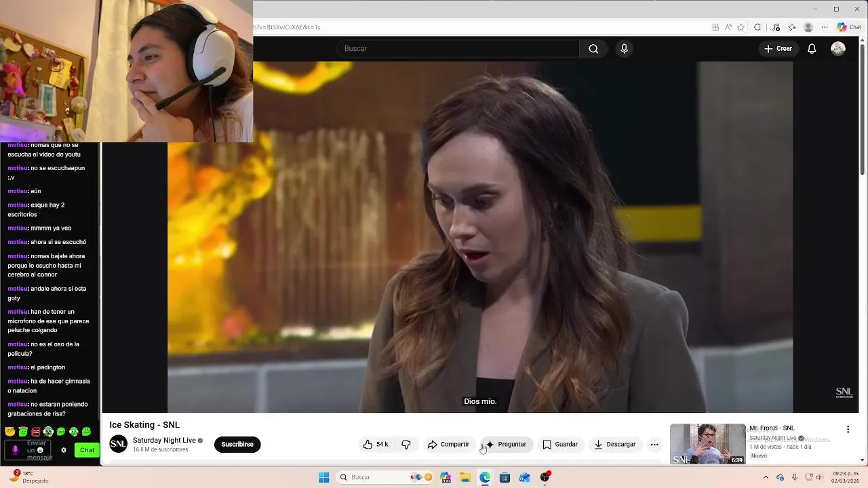Click Compartir to share the video
Viewport: 868px width, 488px height.
(x=448, y=445)
